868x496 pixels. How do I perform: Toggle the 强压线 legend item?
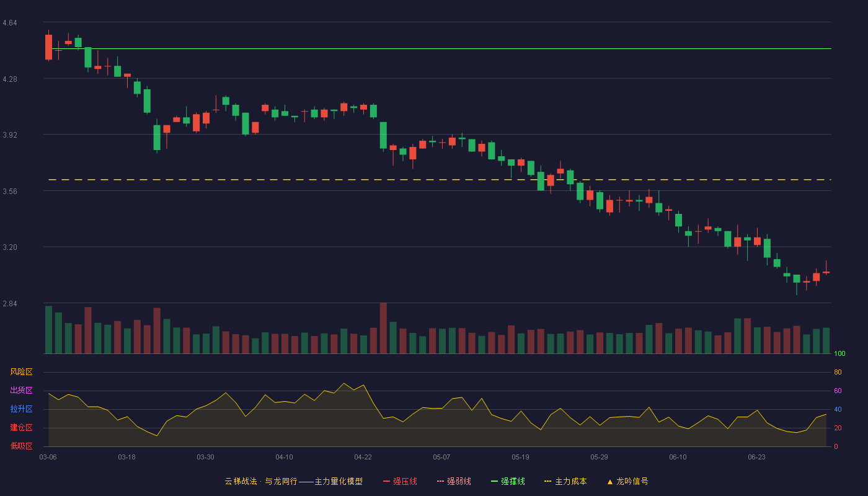[x=400, y=481]
